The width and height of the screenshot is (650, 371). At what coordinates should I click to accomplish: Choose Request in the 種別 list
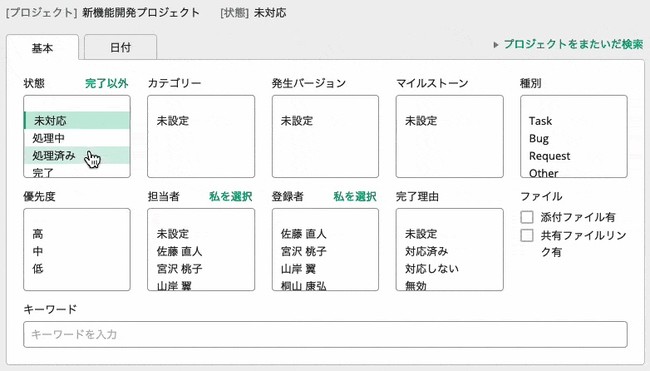tap(574, 156)
